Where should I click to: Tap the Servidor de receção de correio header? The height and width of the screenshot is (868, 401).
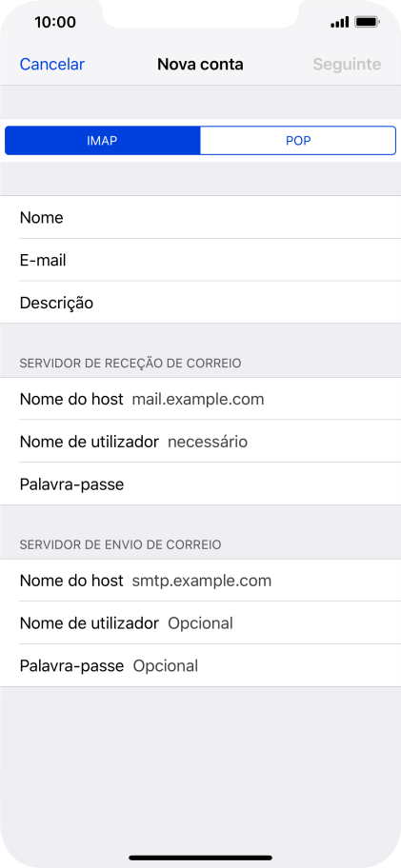[x=130, y=364]
